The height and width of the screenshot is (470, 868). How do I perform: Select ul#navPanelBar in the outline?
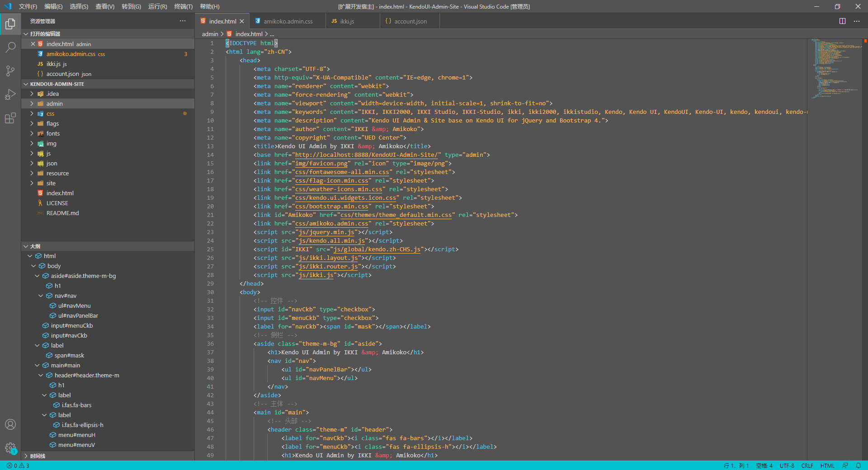pos(108,315)
